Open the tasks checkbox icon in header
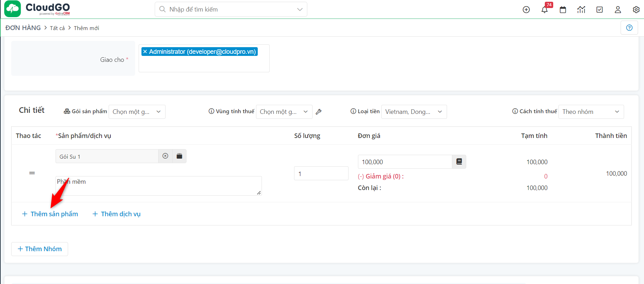Viewport: 644px width, 284px height. (600, 10)
